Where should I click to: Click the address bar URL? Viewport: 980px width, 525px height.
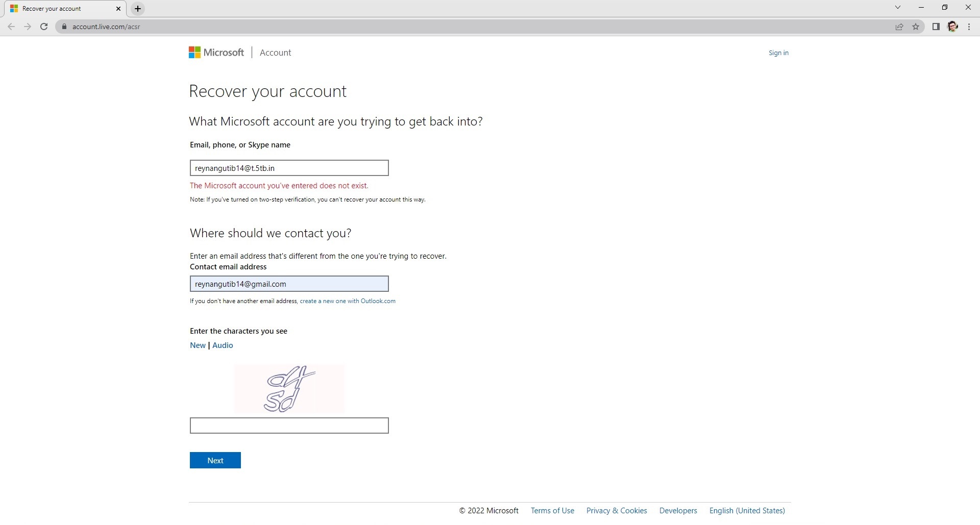coord(106,27)
